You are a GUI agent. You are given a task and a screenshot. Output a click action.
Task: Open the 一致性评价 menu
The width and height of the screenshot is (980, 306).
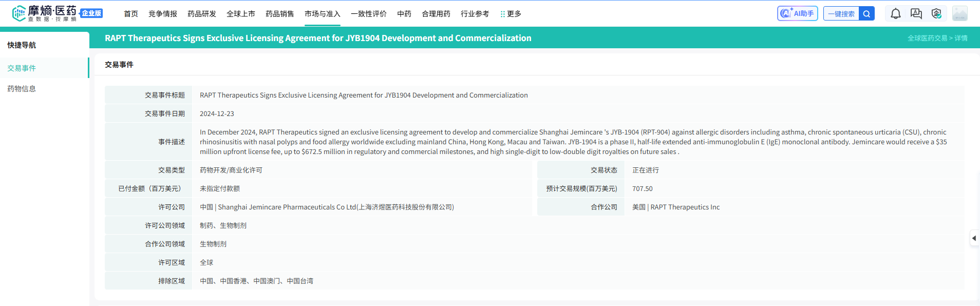(x=369, y=14)
